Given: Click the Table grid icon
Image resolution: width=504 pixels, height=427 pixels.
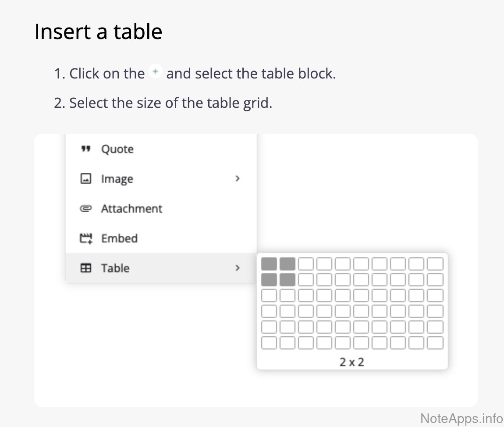Looking at the screenshot, I should 86,268.
